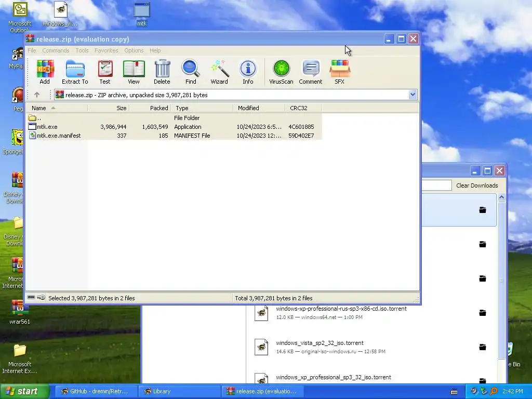The height and width of the screenshot is (399, 532).
Task: Open the View file tool
Action: pos(134,72)
